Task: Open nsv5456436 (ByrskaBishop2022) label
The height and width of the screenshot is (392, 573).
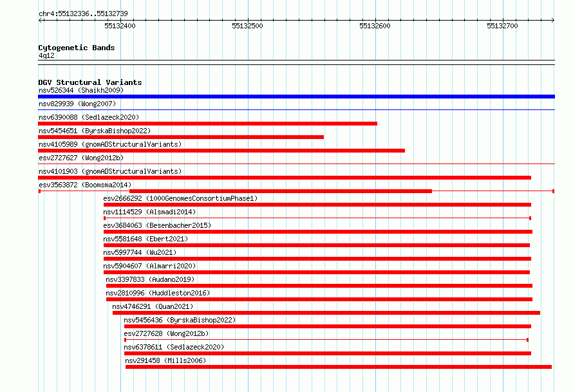Action: point(180,320)
